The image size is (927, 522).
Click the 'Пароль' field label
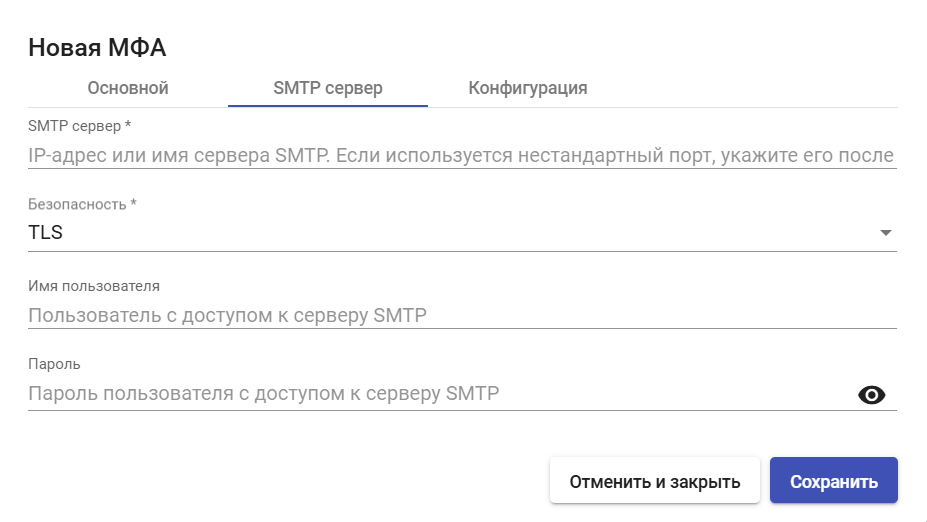(x=54, y=364)
